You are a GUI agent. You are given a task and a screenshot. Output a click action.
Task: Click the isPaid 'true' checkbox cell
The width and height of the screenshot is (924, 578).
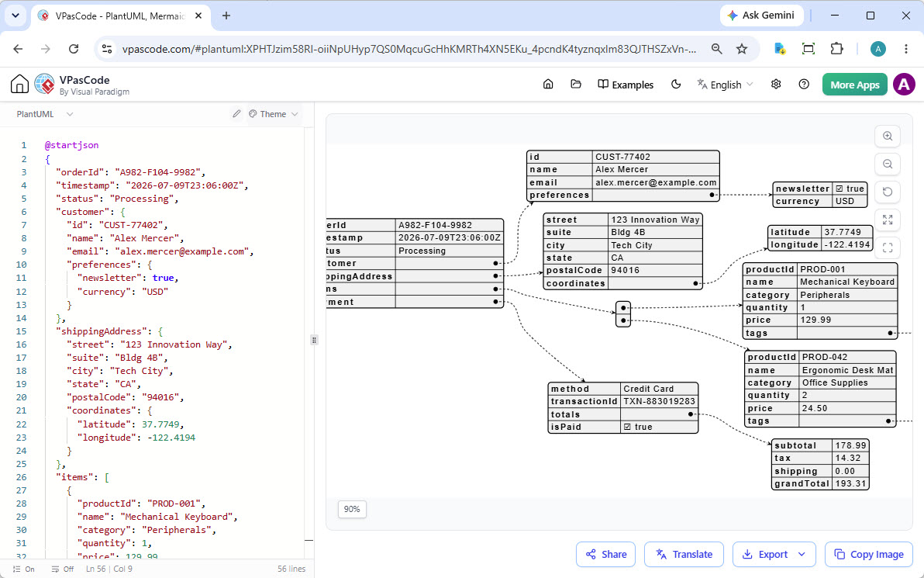(x=660, y=427)
